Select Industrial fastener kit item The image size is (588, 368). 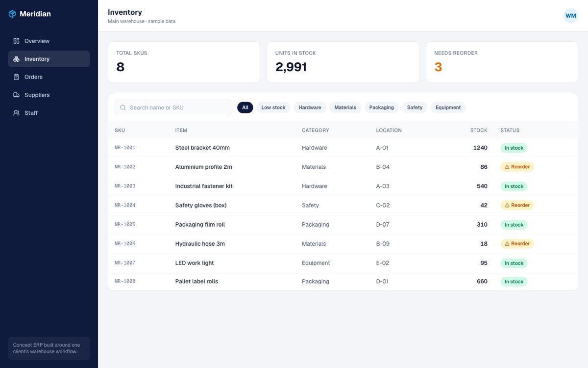tap(204, 186)
